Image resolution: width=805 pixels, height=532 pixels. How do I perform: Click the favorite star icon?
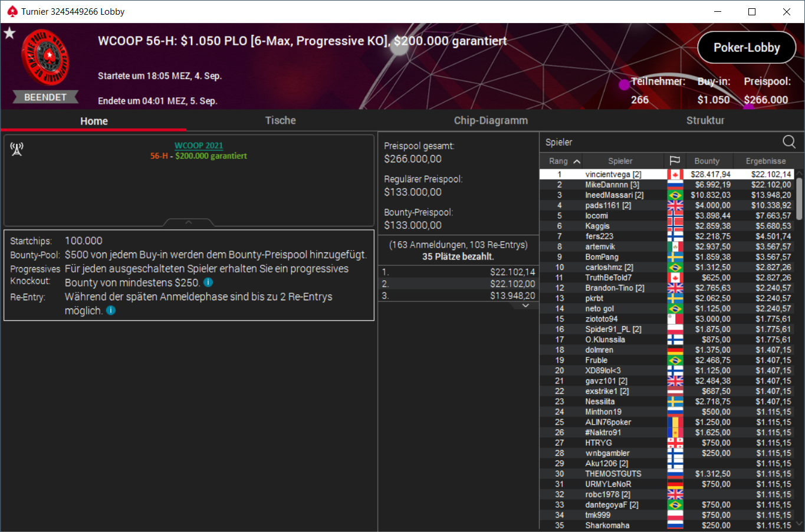click(x=9, y=33)
